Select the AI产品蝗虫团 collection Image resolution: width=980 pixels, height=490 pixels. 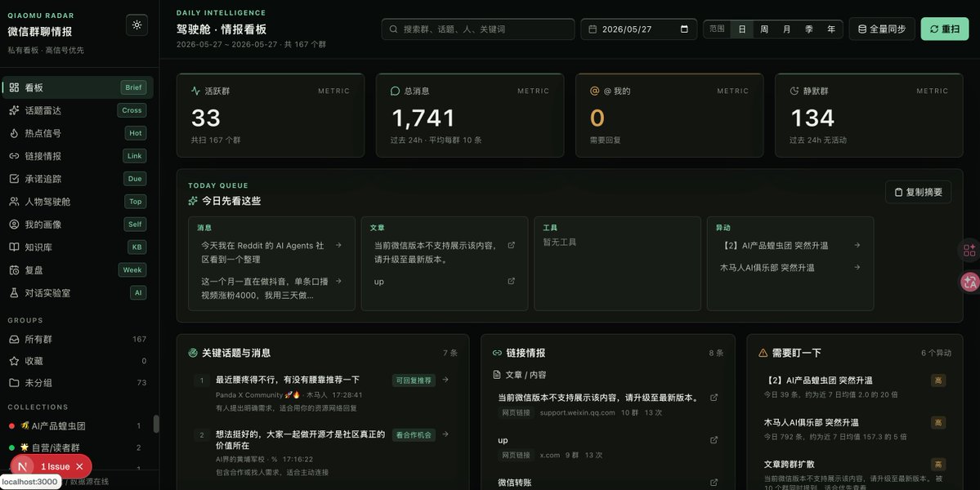pyautogui.click(x=76, y=425)
